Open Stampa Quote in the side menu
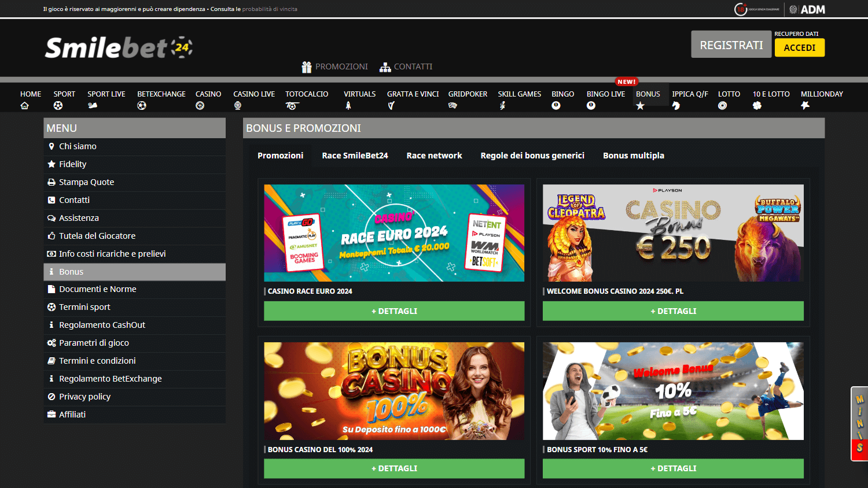The height and width of the screenshot is (488, 868). point(134,182)
